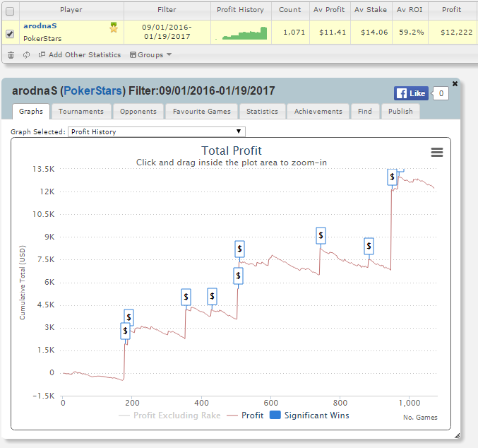
Task: Switch to the Tournaments tab
Action: [81, 112]
